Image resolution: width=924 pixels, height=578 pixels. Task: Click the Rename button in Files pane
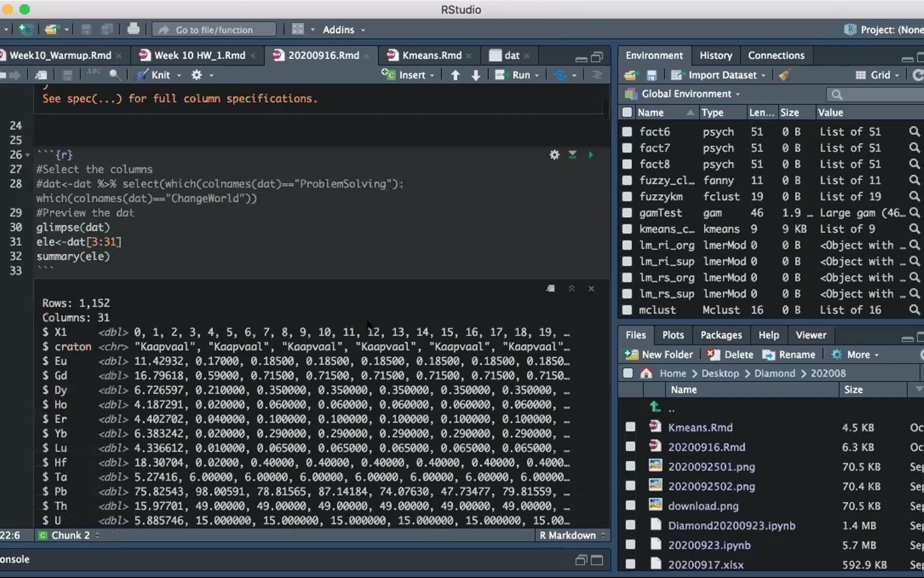[789, 355]
